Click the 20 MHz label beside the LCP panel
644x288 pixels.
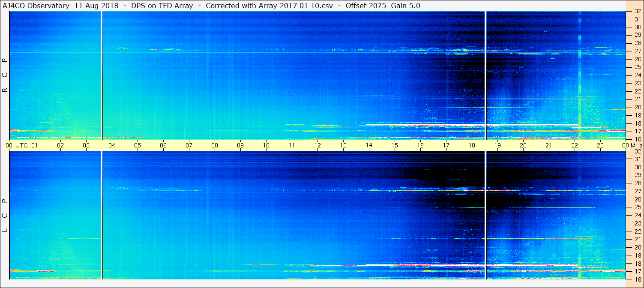tap(637, 247)
